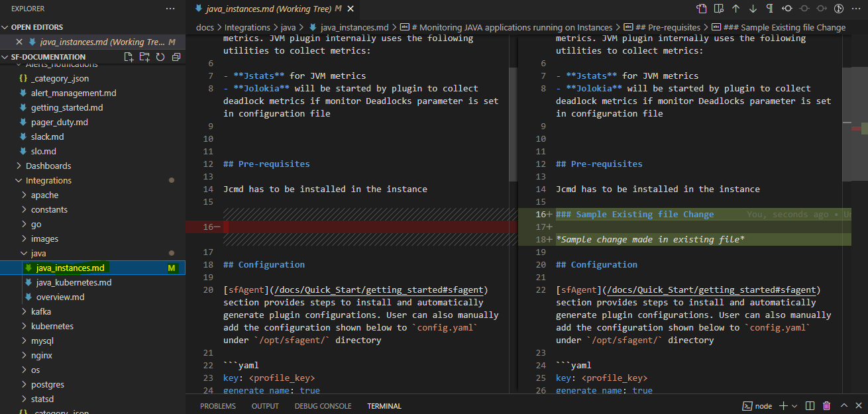This screenshot has width=868, height=414.
Task: Collapse all folders in explorer
Action: coord(176,57)
